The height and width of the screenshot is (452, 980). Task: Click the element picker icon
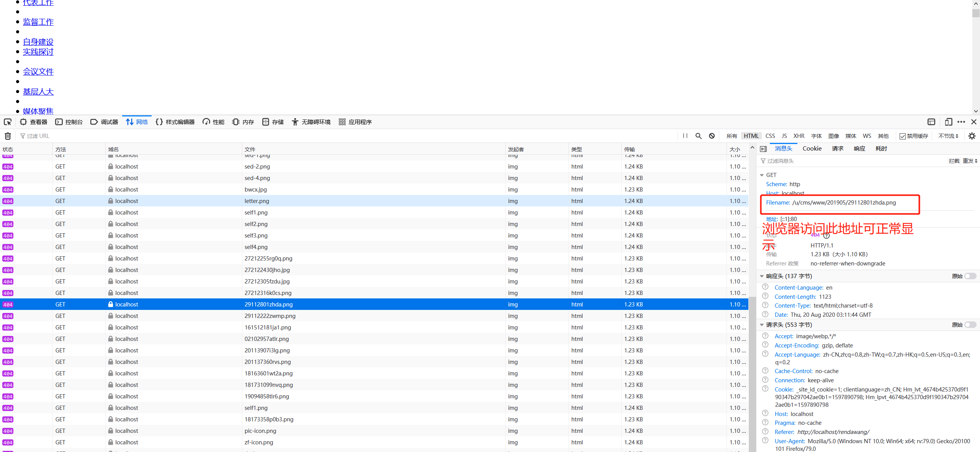pyautogui.click(x=8, y=122)
